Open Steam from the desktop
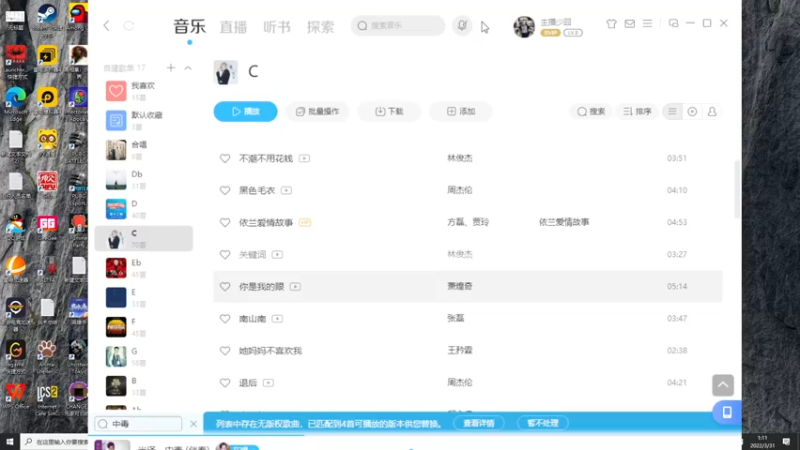 pos(47,18)
